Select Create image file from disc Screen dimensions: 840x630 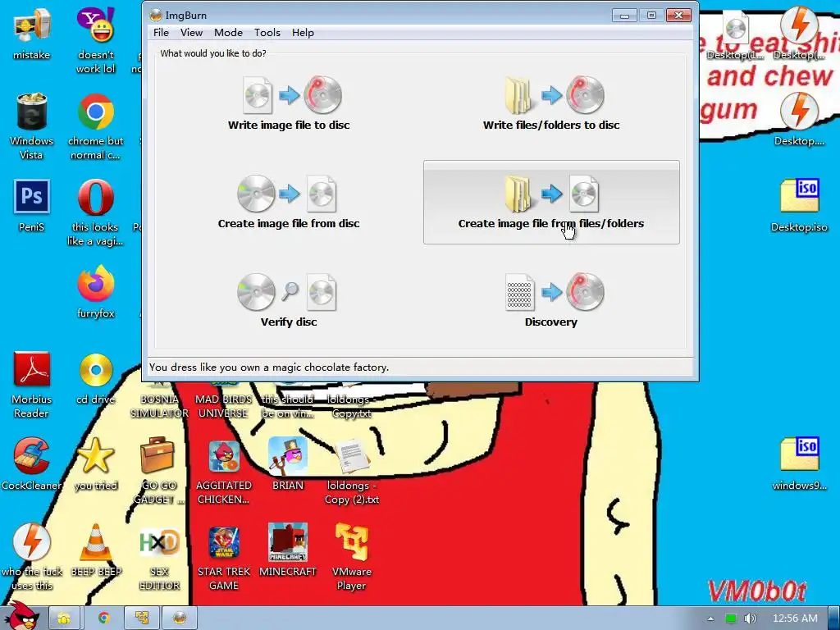coord(289,202)
